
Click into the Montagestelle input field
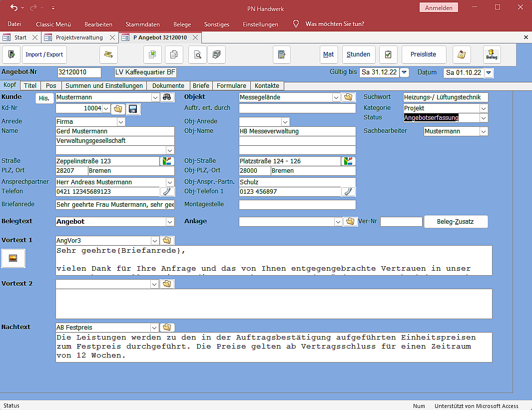point(297,205)
